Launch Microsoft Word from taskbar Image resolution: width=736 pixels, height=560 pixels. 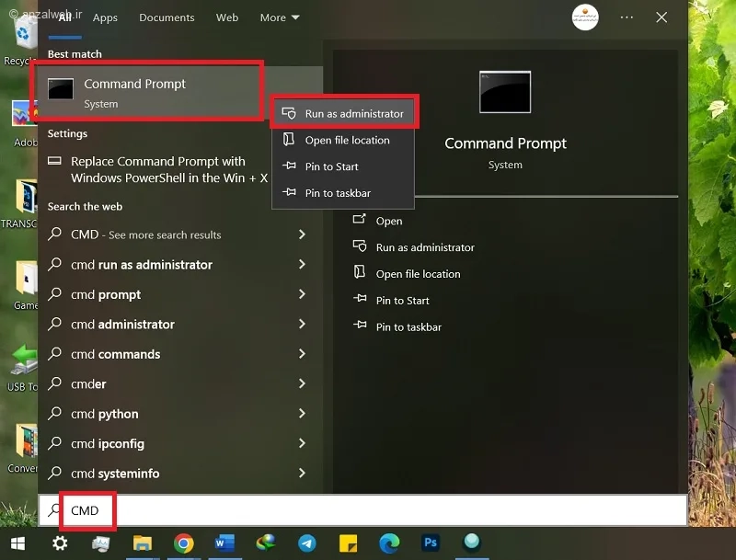pos(224,543)
